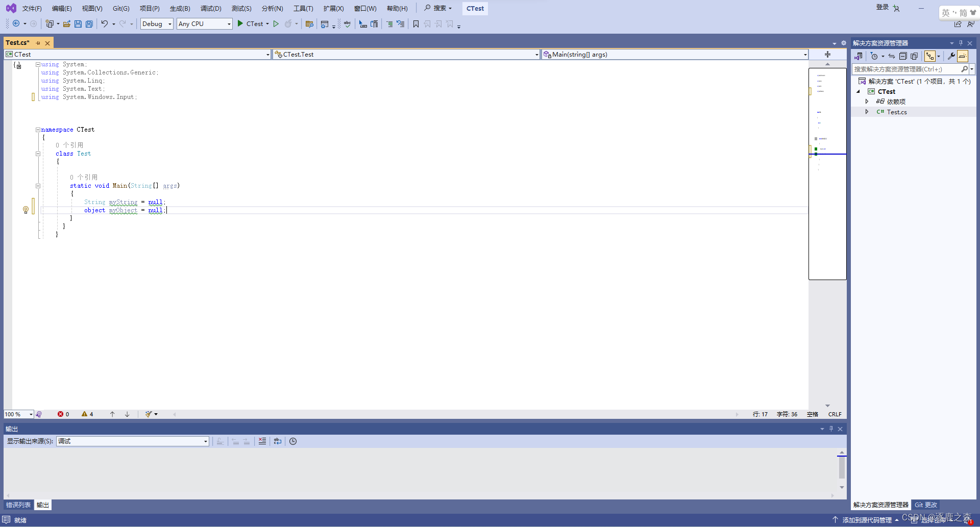980x527 pixels.
Task: Toggle Preview Selected Items in Solution Explorer
Action: click(x=963, y=56)
